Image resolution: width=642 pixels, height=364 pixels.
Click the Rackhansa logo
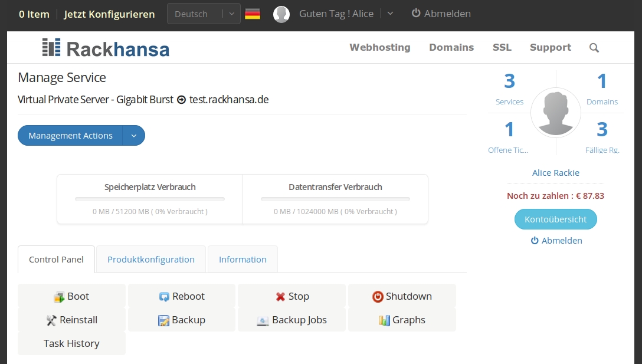[x=106, y=48]
